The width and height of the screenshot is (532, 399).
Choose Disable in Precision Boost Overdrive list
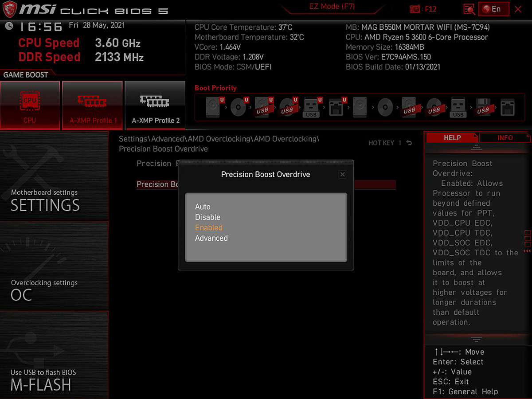coord(207,217)
